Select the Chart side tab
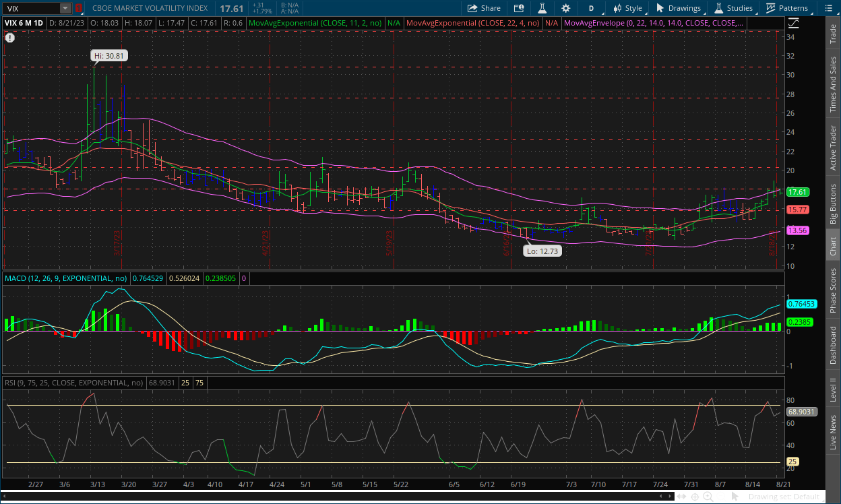 834,246
